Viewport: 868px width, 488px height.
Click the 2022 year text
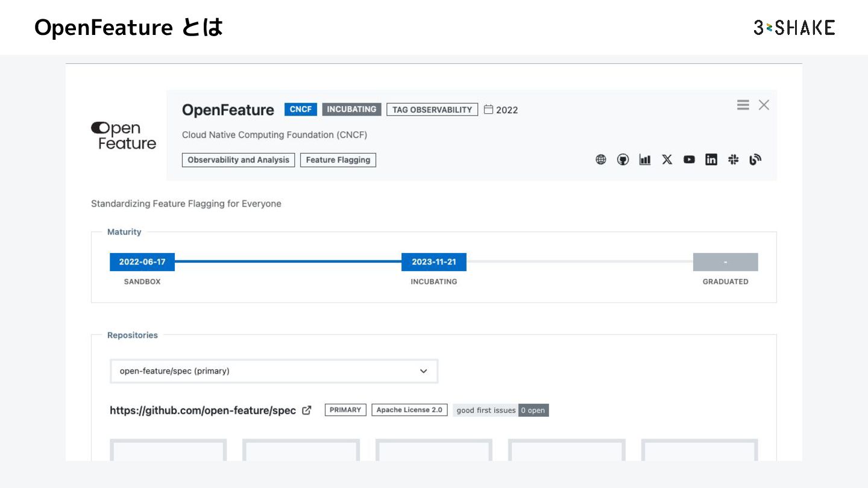507,110
